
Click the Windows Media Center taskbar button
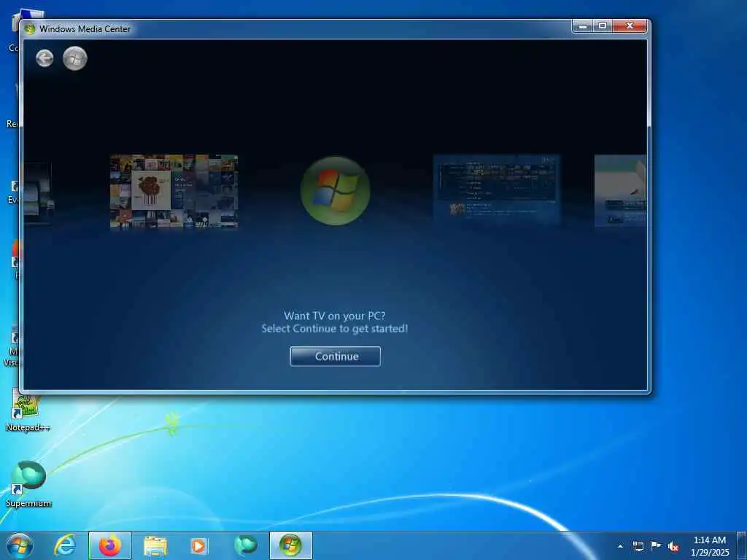pyautogui.click(x=291, y=546)
